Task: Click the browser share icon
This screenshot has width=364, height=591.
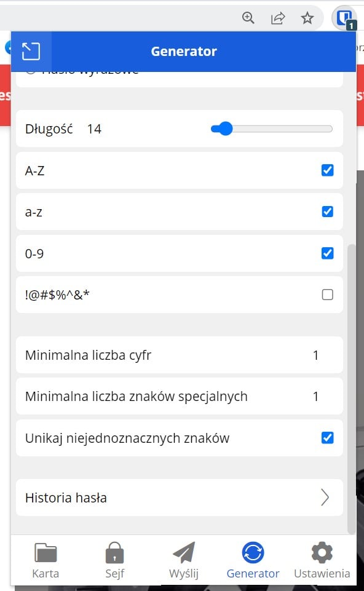Action: (x=278, y=18)
